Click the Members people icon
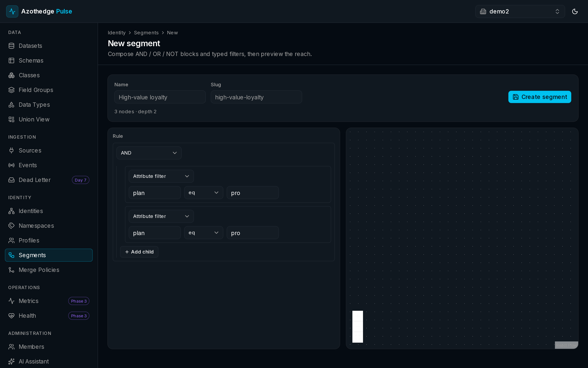588x368 pixels. pyautogui.click(x=11, y=347)
